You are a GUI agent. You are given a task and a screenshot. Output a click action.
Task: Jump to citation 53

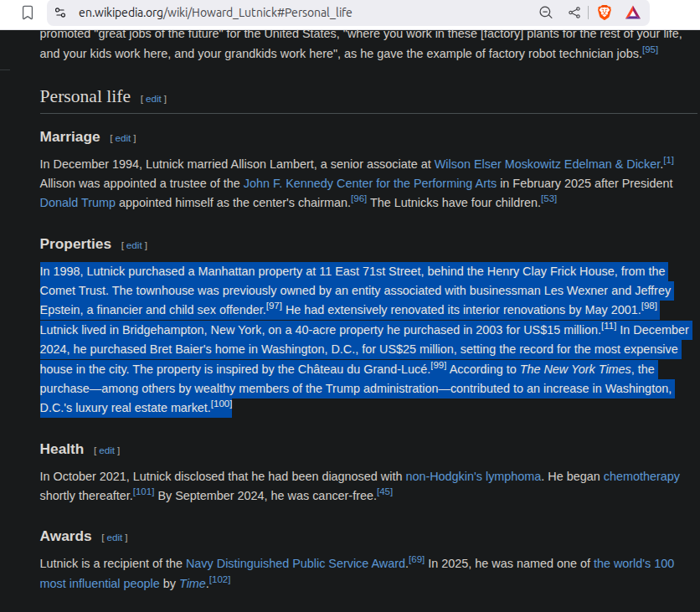[x=548, y=198]
